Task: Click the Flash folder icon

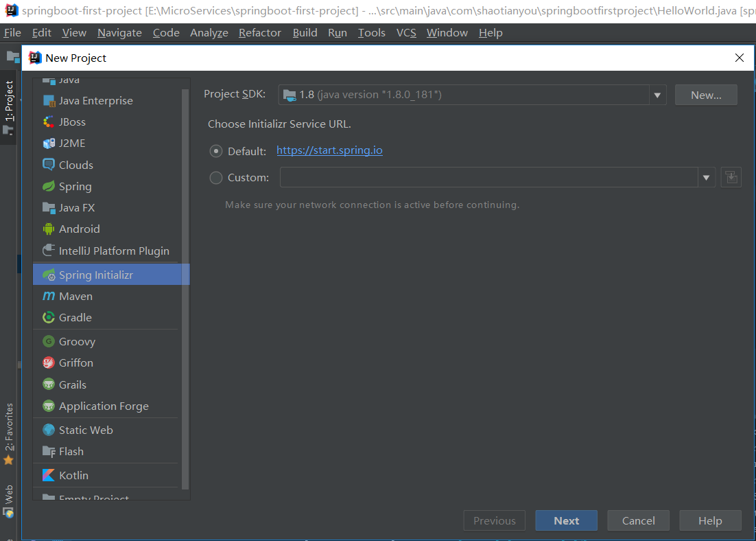Action: click(x=49, y=451)
